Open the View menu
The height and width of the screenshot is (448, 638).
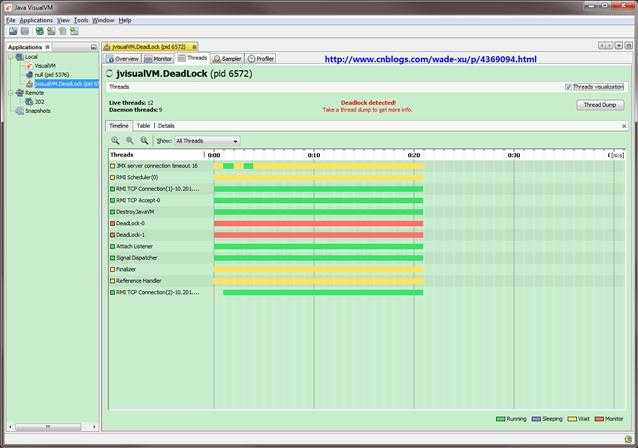63,20
